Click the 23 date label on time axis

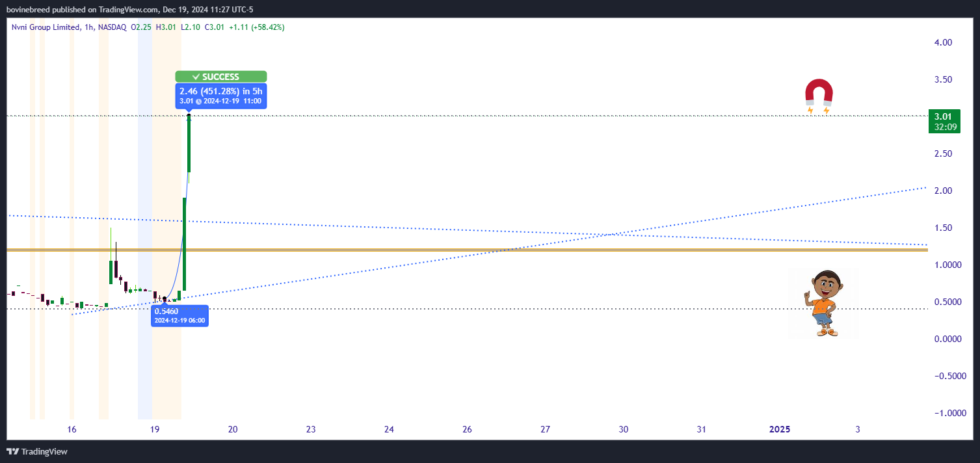(311, 429)
